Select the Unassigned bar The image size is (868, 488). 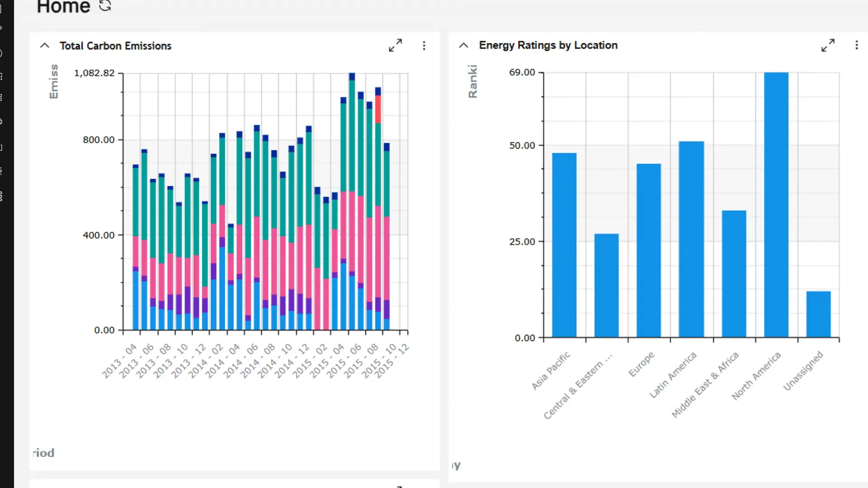[x=818, y=314]
